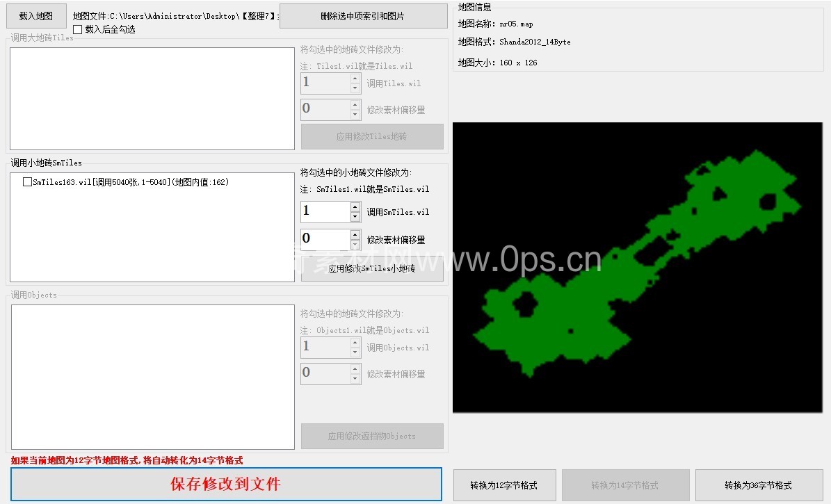Image resolution: width=831 pixels, height=504 pixels.
Task: Click the 载入地图 load map button
Action: [x=36, y=15]
